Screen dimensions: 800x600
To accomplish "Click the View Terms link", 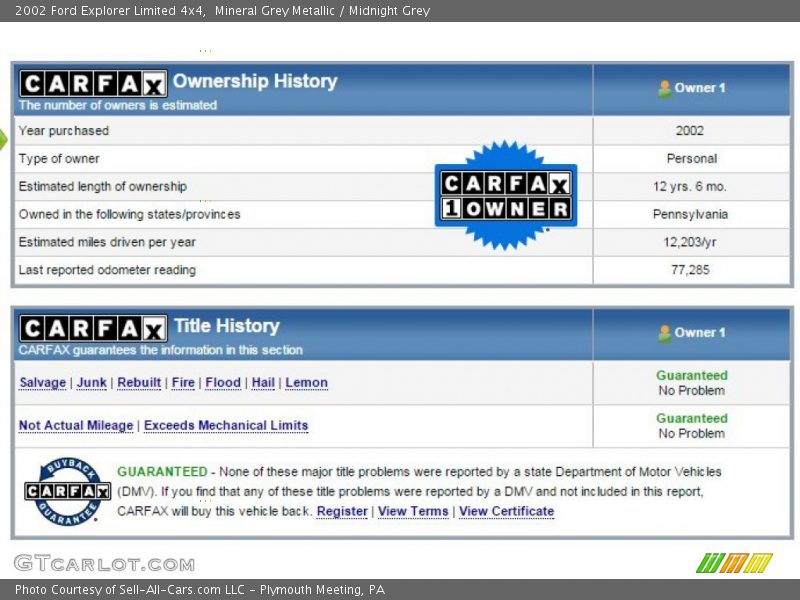I will (413, 511).
